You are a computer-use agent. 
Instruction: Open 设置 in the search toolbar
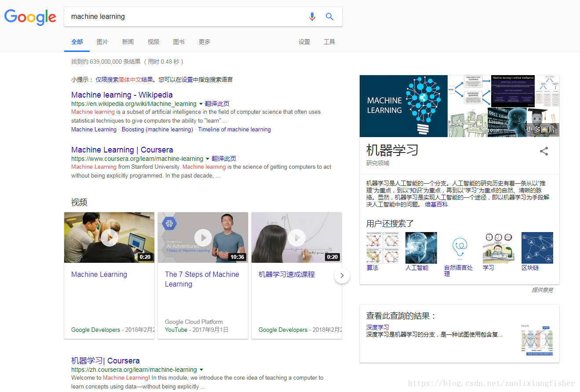pos(304,42)
